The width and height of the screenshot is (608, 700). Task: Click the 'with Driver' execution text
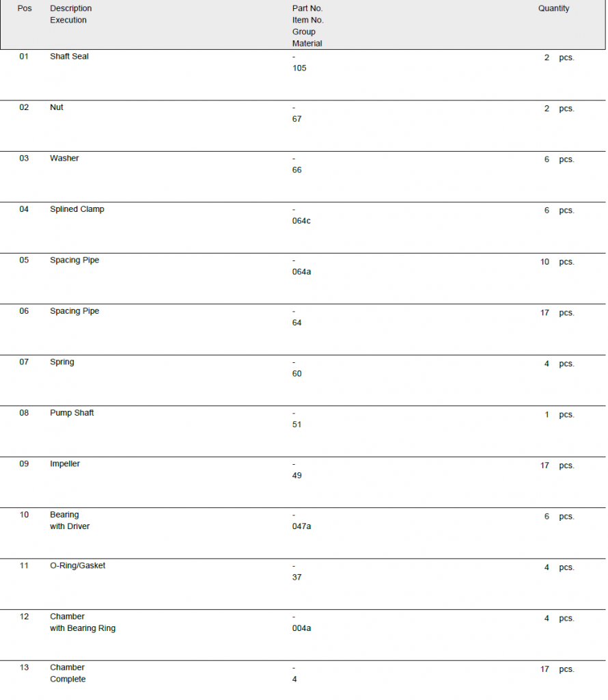click(70, 527)
